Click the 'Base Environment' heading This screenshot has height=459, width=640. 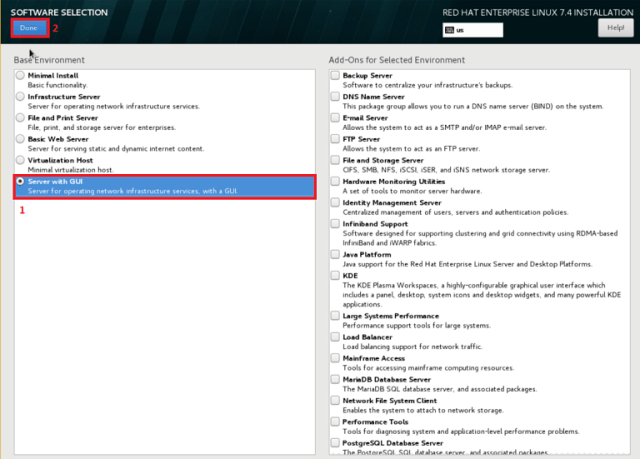[49, 60]
